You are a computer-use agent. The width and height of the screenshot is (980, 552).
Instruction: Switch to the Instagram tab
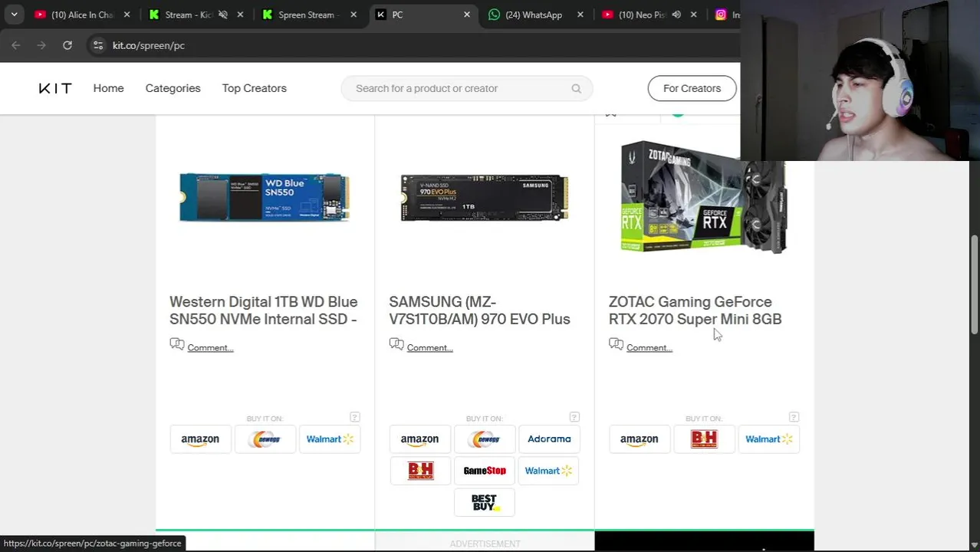727,15
